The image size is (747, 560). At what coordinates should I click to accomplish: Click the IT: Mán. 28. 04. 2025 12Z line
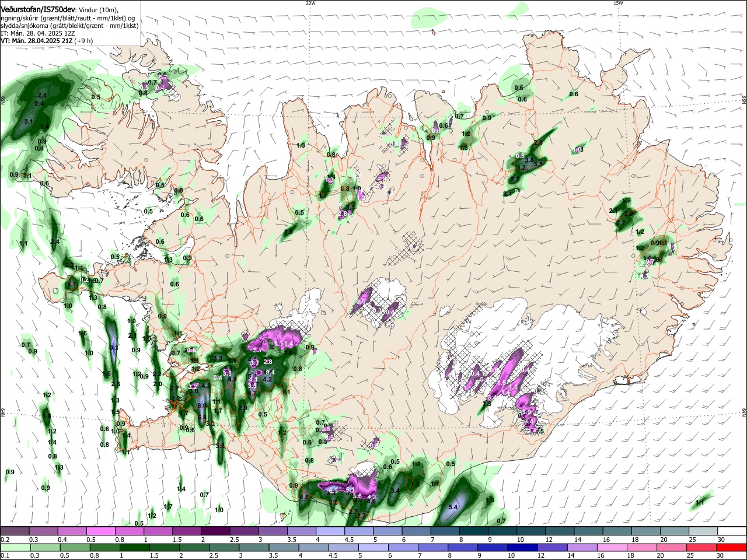click(37, 33)
